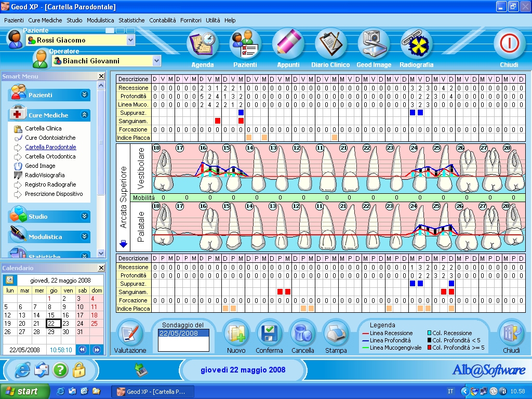Open the Cure Mediche menu
The height and width of the screenshot is (399, 532).
tap(45, 20)
